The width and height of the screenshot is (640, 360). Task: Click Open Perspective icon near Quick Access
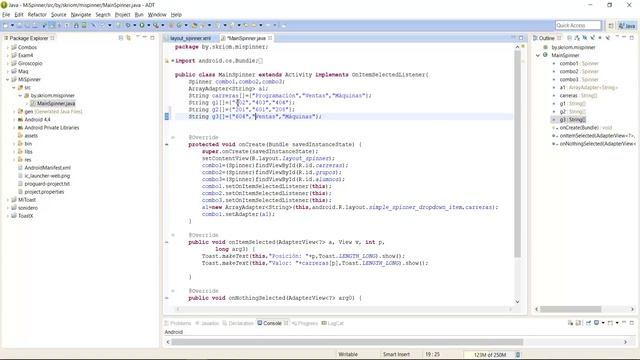(x=611, y=26)
